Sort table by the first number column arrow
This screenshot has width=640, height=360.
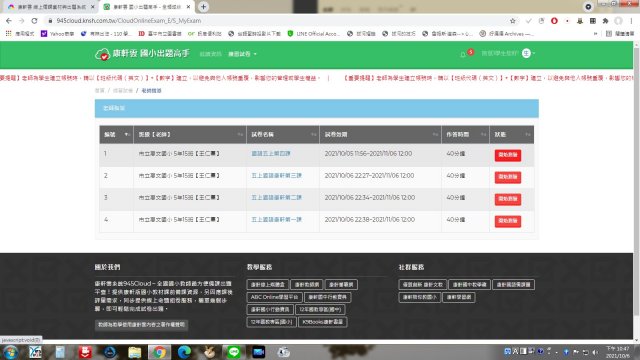click(x=127, y=134)
